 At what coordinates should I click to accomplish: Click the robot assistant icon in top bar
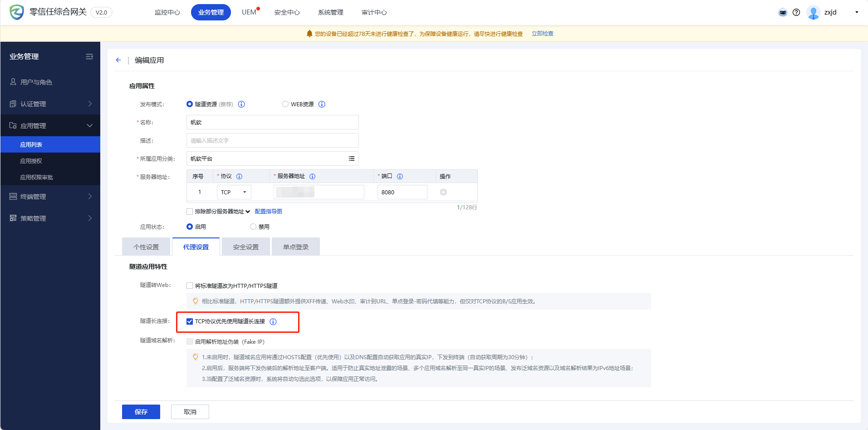click(783, 12)
